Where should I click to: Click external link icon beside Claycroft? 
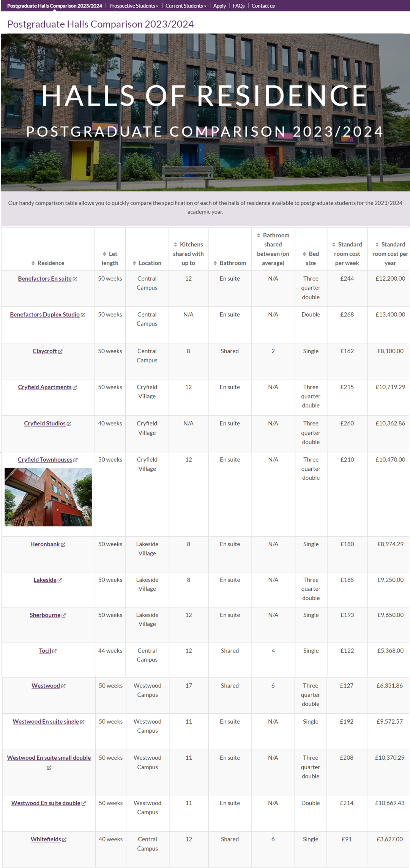[60, 351]
